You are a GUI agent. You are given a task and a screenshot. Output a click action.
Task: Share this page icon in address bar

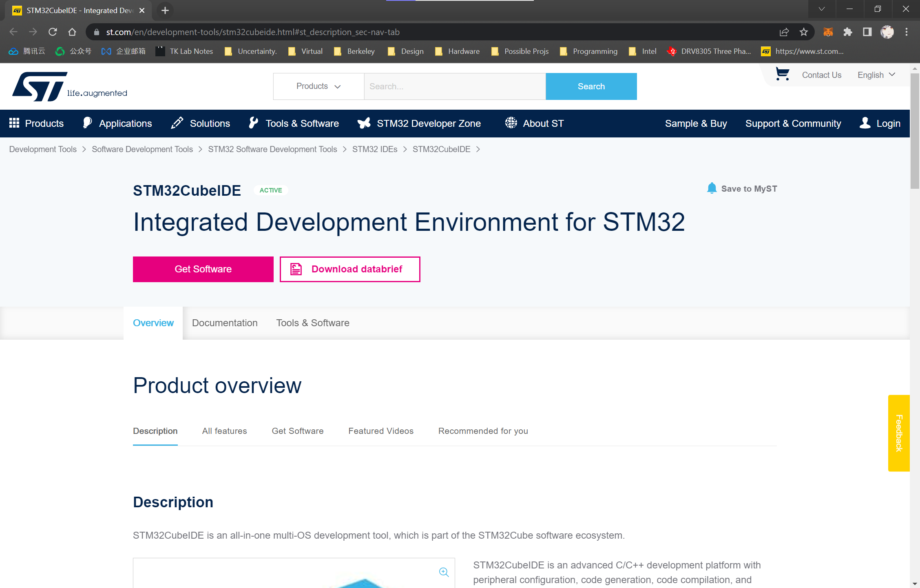click(784, 32)
